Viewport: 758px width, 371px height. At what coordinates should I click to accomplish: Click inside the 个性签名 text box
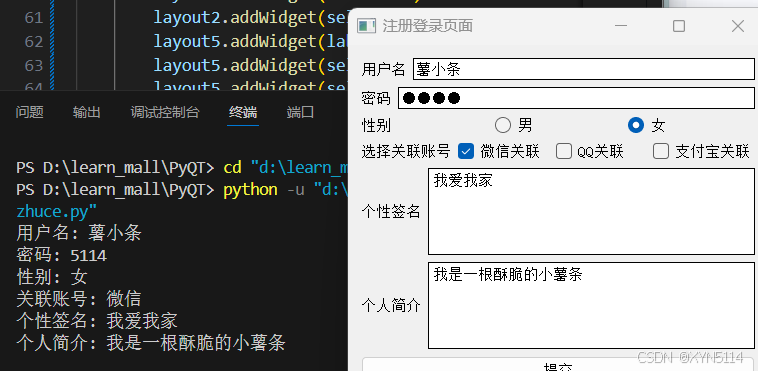(591, 211)
